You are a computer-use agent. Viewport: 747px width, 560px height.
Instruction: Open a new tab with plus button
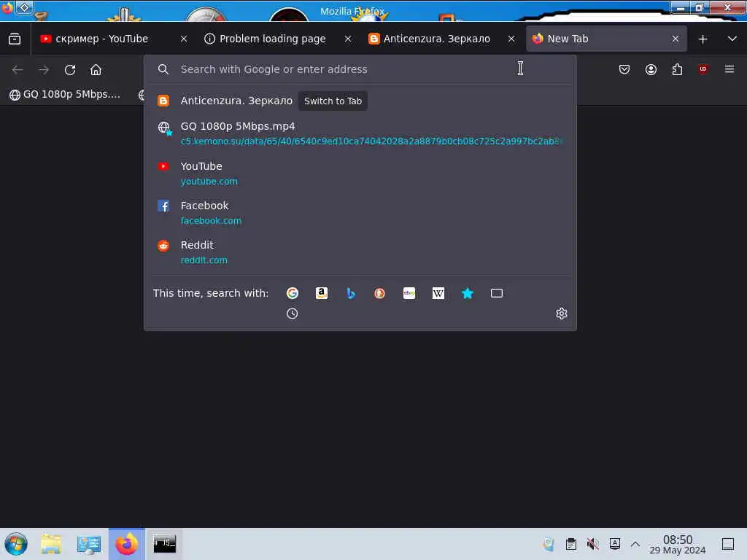[x=703, y=39]
